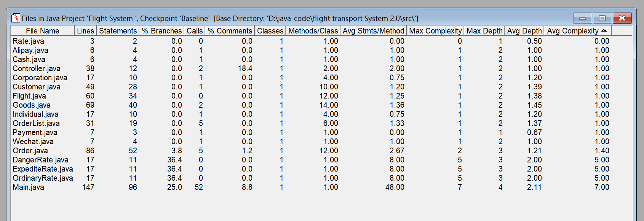Sort by Avg Stmts/Method column header
This screenshot has width=644, height=221.
(x=373, y=31)
